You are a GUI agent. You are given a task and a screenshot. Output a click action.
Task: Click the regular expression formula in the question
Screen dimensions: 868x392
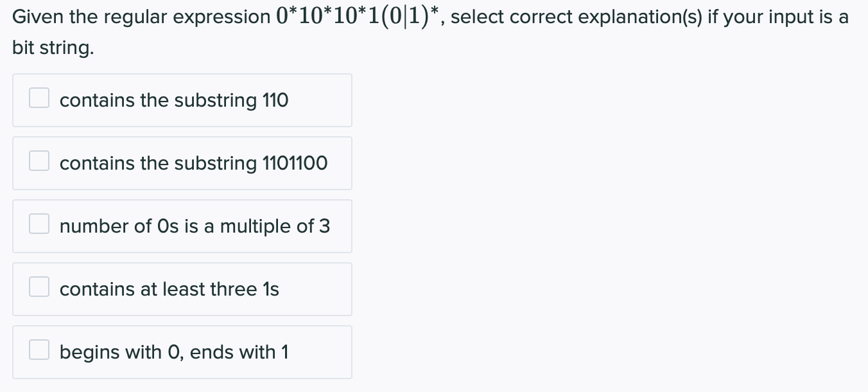point(359,15)
